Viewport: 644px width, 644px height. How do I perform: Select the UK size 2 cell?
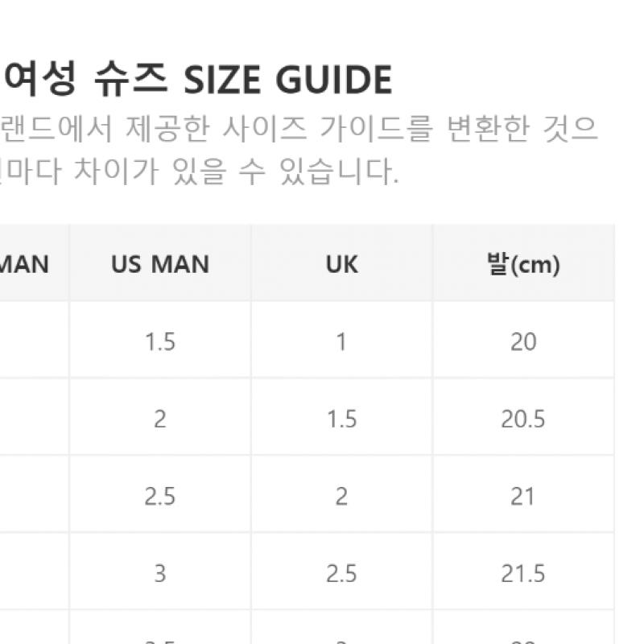(x=341, y=496)
